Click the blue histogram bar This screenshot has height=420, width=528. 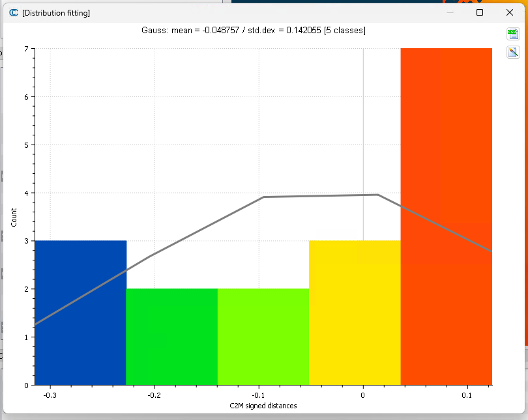(80, 313)
